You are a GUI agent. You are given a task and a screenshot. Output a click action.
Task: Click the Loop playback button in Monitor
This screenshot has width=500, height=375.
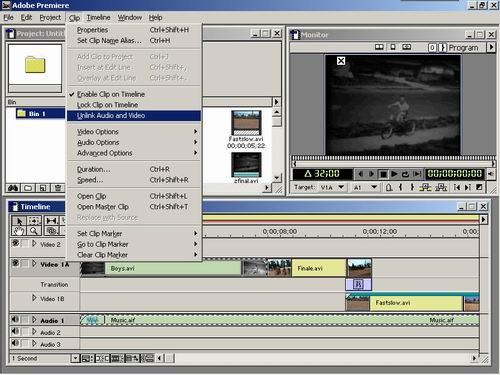(405, 174)
